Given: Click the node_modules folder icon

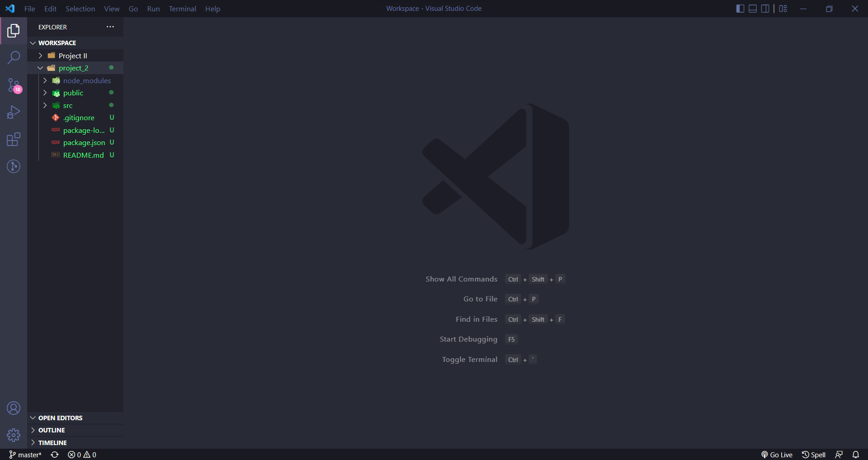Looking at the screenshot, I should click(x=56, y=80).
